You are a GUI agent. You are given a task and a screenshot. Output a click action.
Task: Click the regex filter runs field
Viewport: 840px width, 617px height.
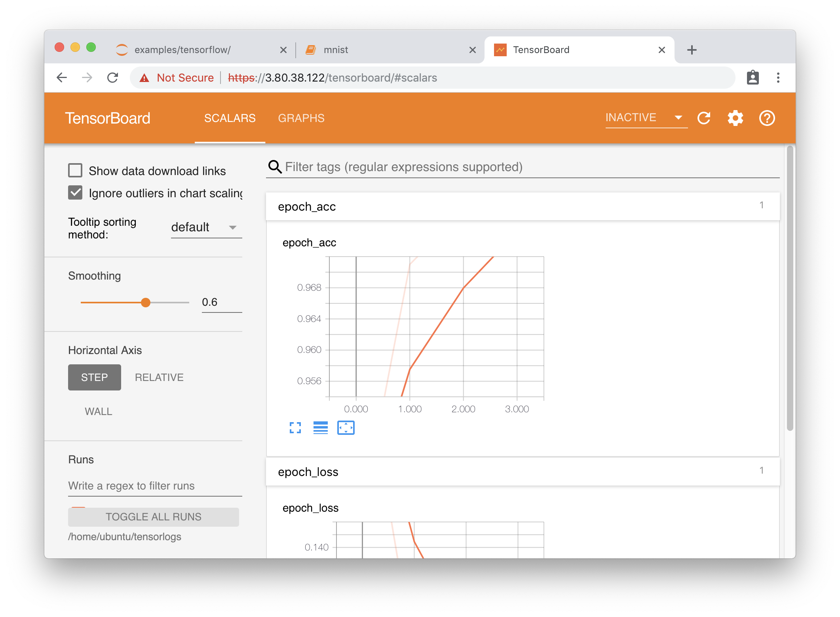(x=155, y=486)
